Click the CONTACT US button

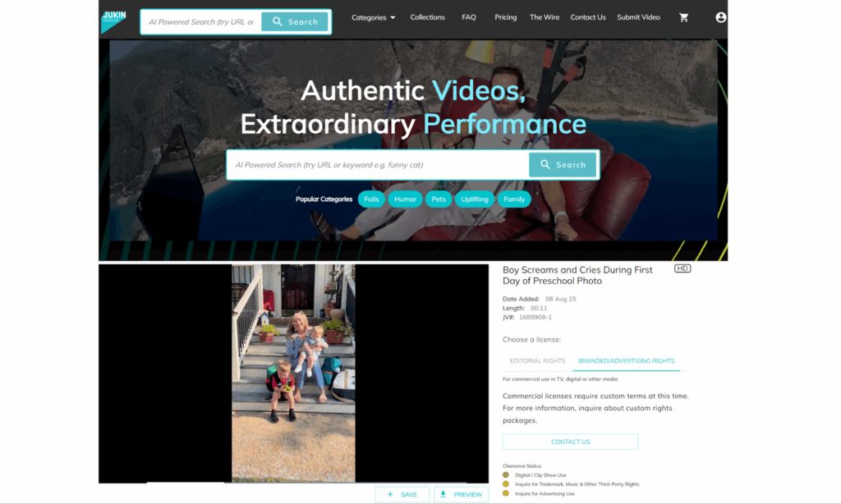pyautogui.click(x=570, y=442)
